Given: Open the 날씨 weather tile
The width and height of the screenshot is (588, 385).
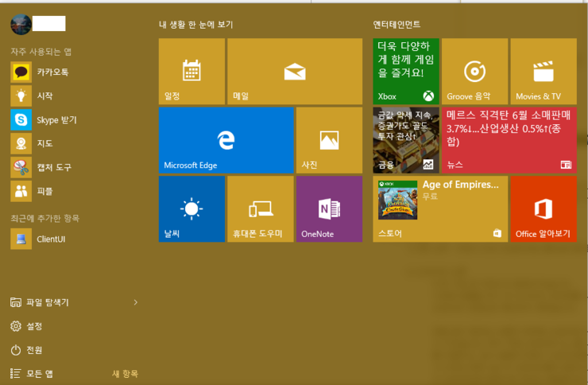Looking at the screenshot, I should (191, 209).
